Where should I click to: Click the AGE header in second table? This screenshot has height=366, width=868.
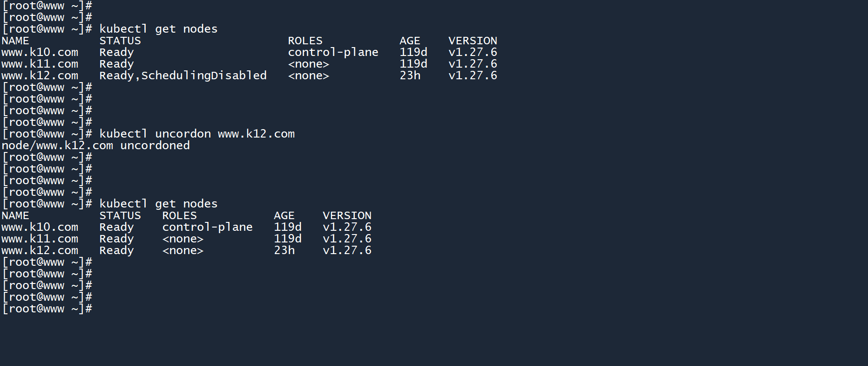(284, 215)
